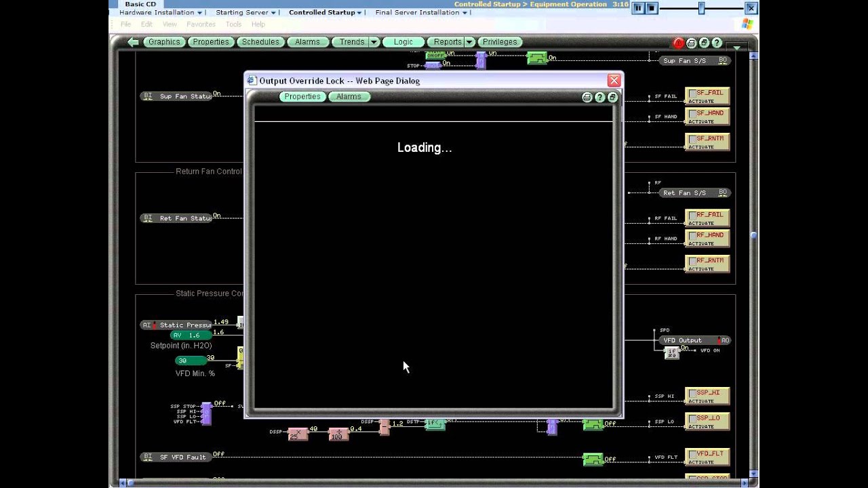Toggle the SSP_LO alarm activate checkbox
Image resolution: width=868 pixels, height=488 pixels.
coord(692,418)
